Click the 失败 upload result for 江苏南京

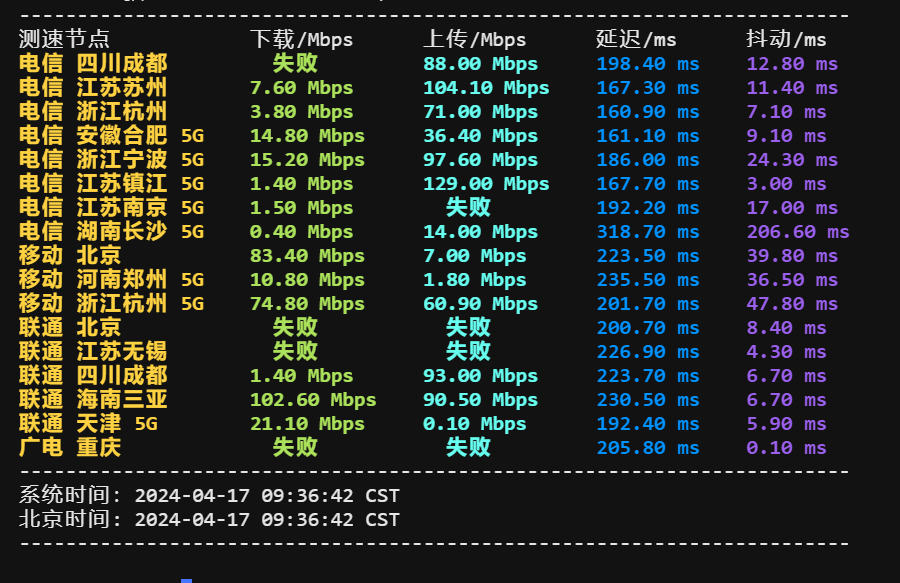[469, 207]
